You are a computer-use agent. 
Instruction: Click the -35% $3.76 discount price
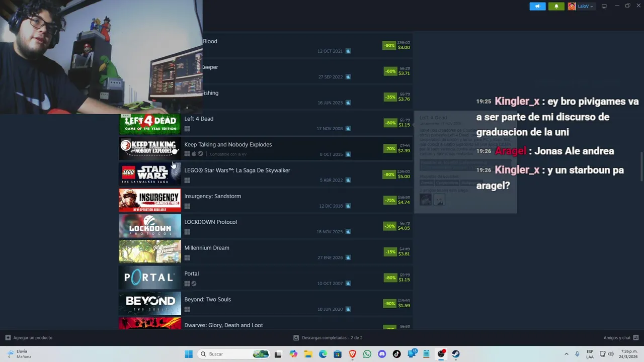397,97
